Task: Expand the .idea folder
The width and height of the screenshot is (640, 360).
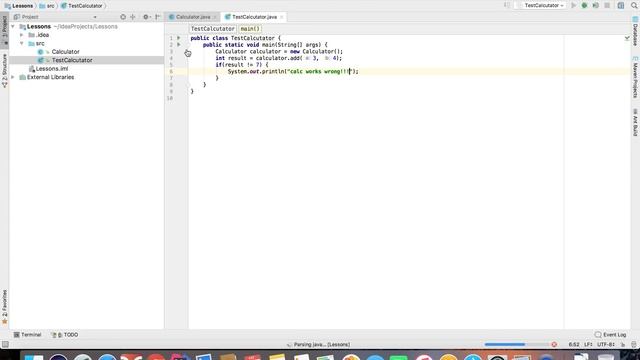Action: pyautogui.click(x=22, y=35)
